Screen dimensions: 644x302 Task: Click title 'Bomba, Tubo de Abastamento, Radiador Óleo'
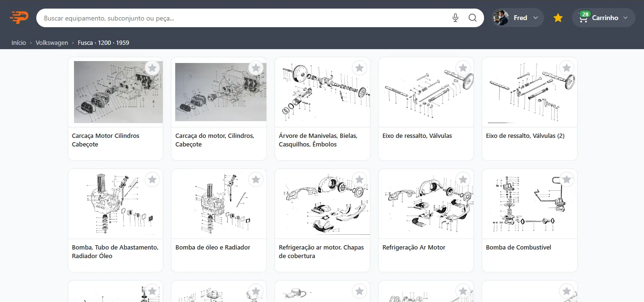(x=115, y=251)
